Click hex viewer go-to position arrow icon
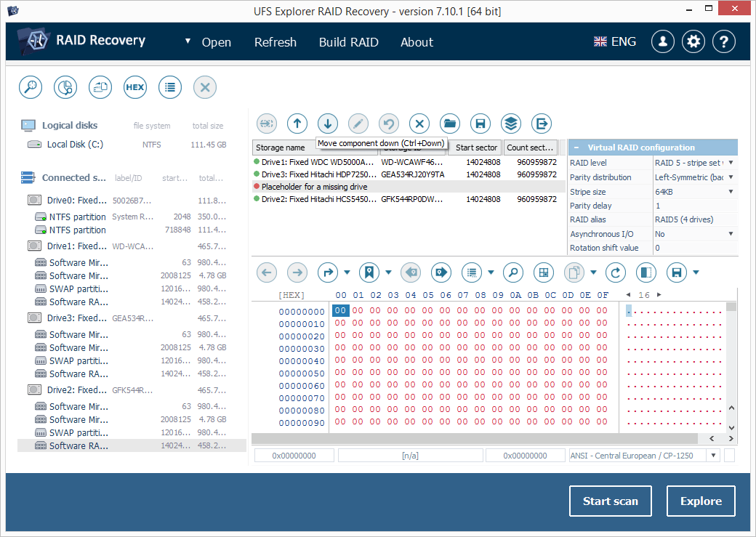 click(328, 272)
